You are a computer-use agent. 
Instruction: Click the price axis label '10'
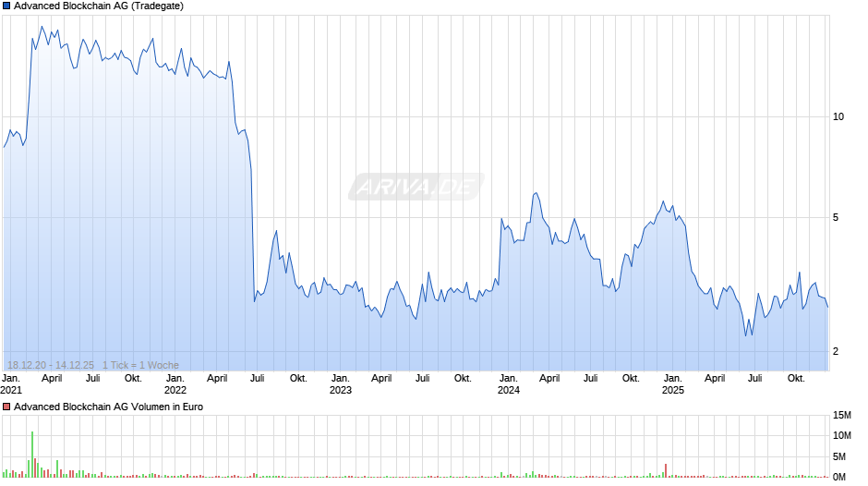point(838,116)
